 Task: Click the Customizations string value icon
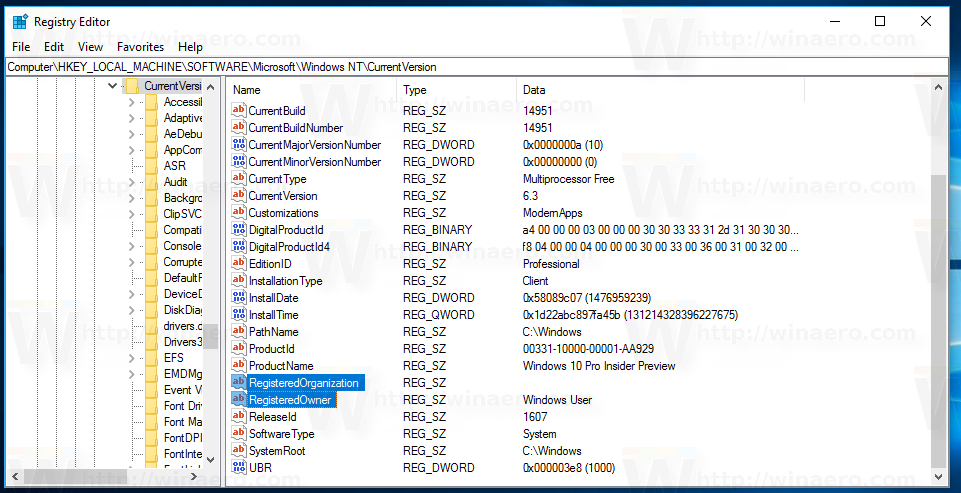pyautogui.click(x=238, y=213)
